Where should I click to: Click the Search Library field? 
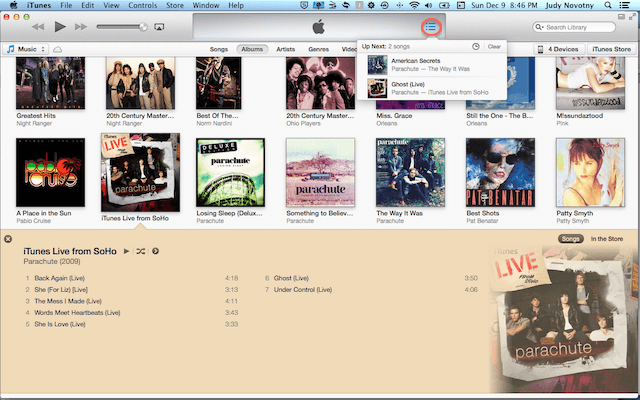574,27
